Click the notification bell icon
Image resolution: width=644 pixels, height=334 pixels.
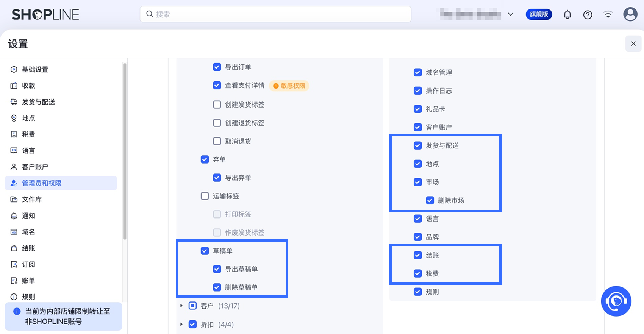pos(567,15)
